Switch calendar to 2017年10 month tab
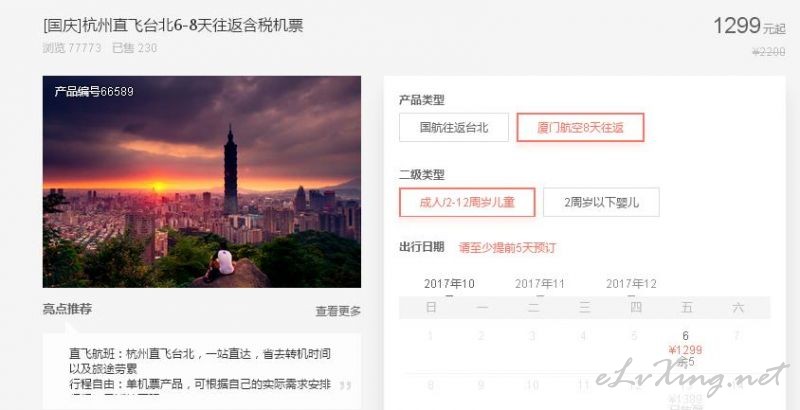The image size is (800, 410). click(x=449, y=284)
